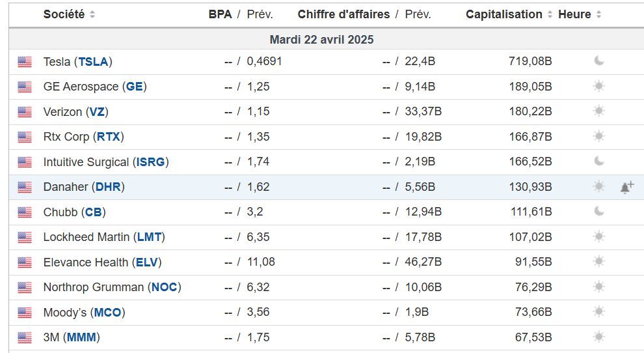Click the Chiffre d'affaires column header
Screen dimensions: 644x353
[343, 14]
